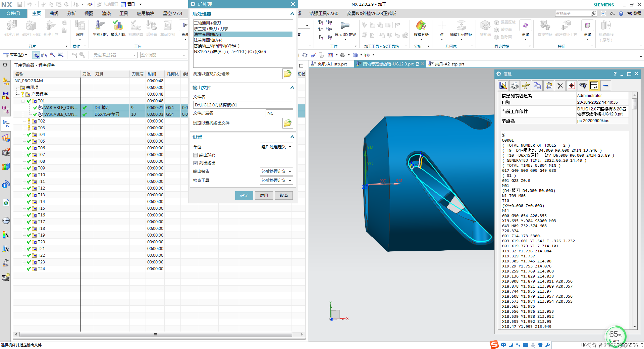Screen dimensions: 644x349
Task: Open the 无选择过滤器 selection filter dropdown
Action: click(115, 55)
